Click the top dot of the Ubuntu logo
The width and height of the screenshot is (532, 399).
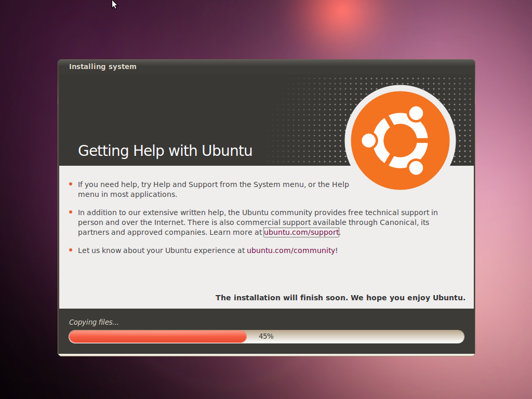pyautogui.click(x=416, y=113)
